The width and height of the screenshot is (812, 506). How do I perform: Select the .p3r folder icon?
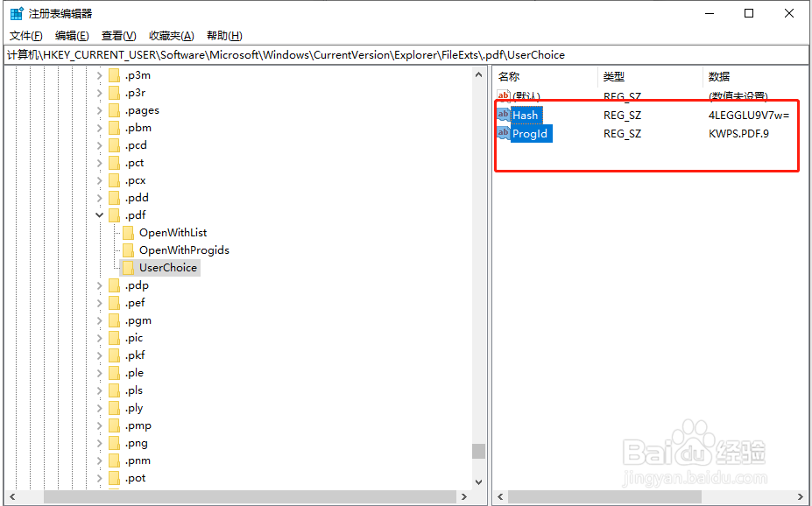pos(115,93)
